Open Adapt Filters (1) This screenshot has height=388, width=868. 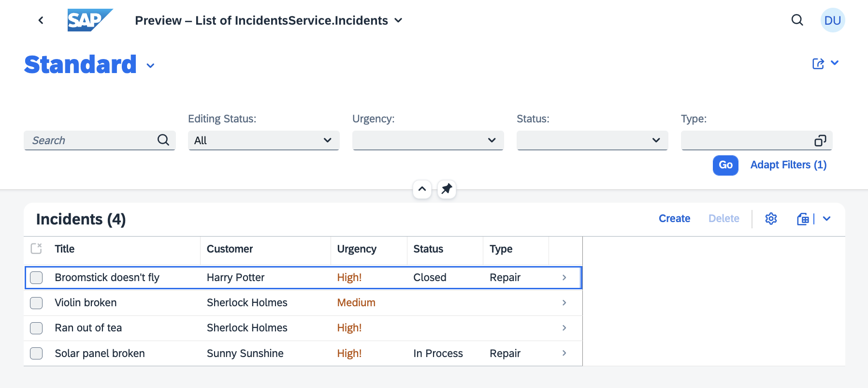click(788, 165)
